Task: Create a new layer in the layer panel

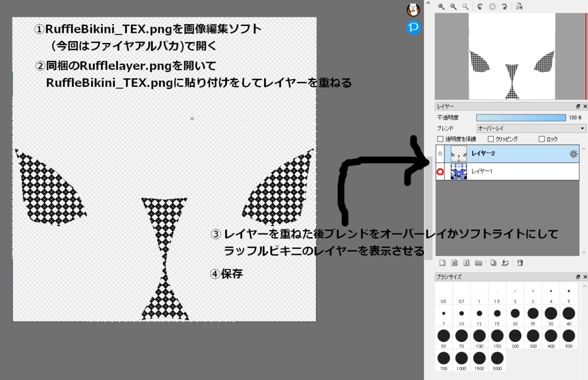Action: click(x=442, y=263)
